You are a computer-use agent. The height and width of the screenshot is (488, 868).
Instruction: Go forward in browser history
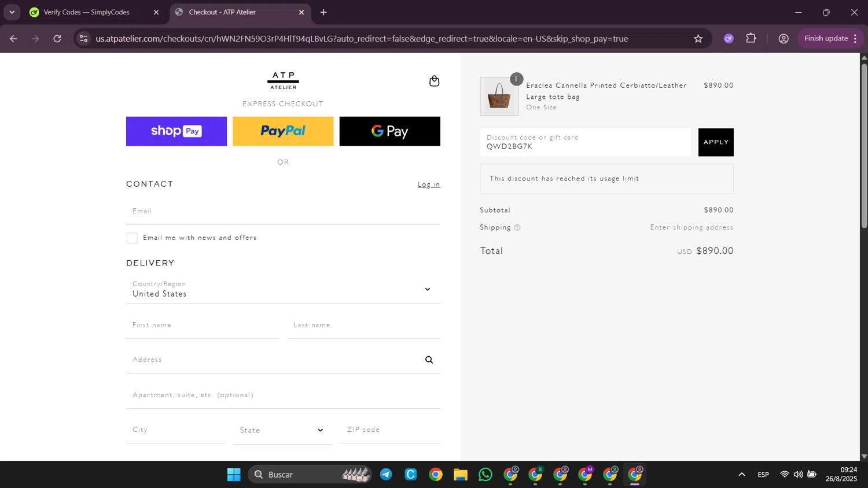(35, 39)
